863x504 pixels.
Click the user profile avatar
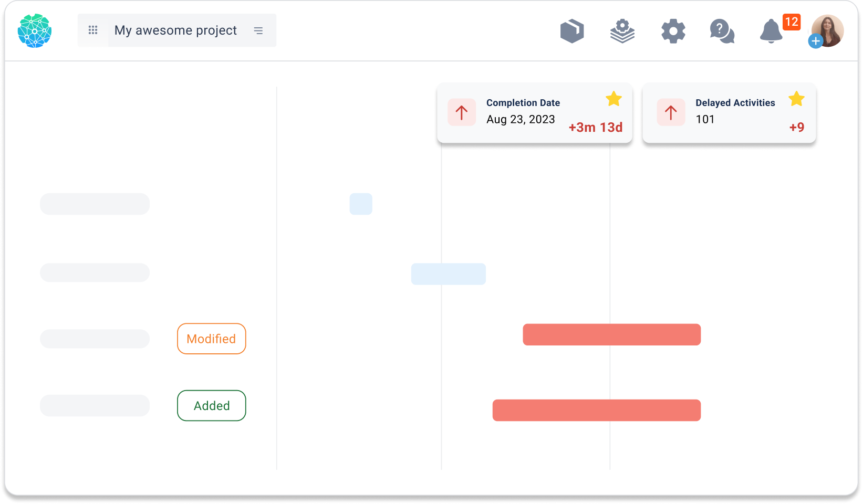pos(828,30)
